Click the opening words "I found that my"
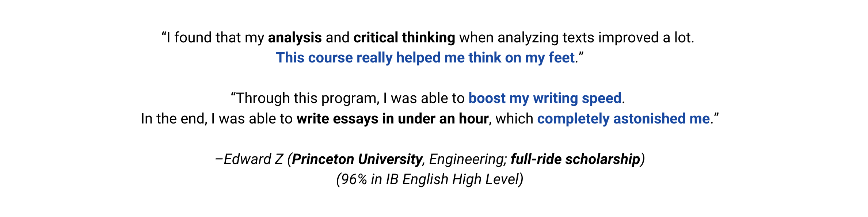 (215, 38)
